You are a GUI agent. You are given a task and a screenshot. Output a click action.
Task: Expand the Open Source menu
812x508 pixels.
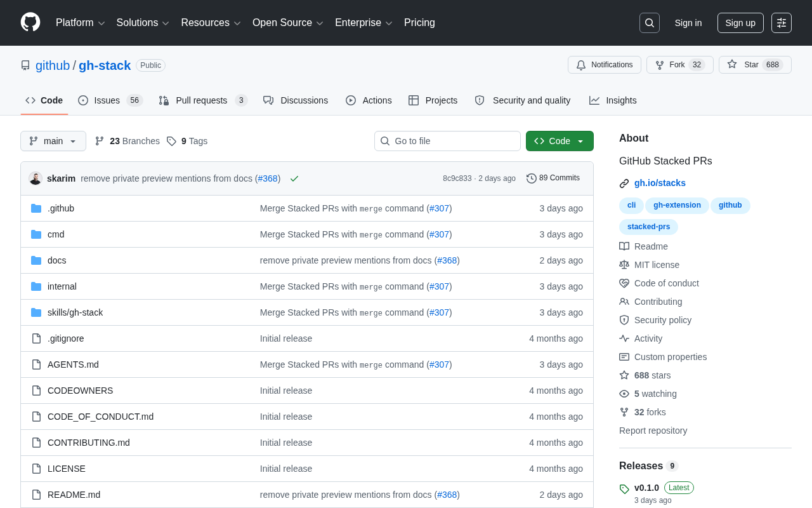[288, 23]
